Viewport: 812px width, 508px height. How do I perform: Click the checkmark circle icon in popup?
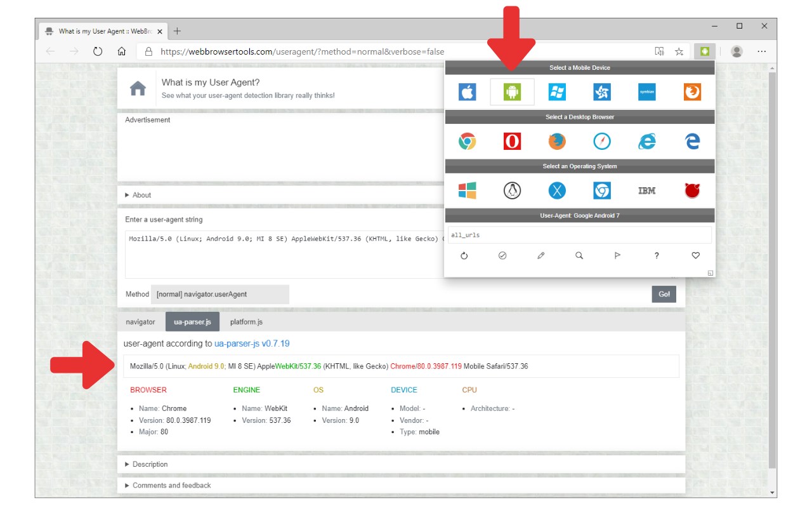click(502, 255)
